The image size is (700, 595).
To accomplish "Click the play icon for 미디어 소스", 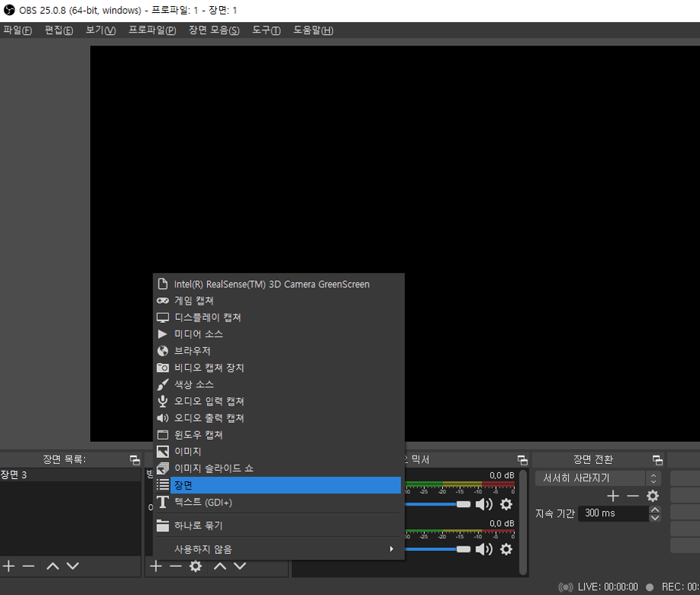I will tap(162, 334).
